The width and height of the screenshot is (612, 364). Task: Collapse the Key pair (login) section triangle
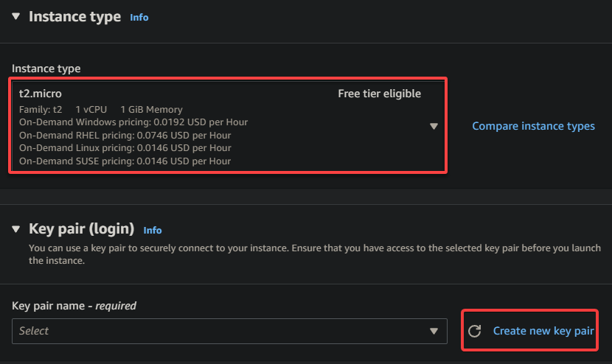tap(15, 229)
